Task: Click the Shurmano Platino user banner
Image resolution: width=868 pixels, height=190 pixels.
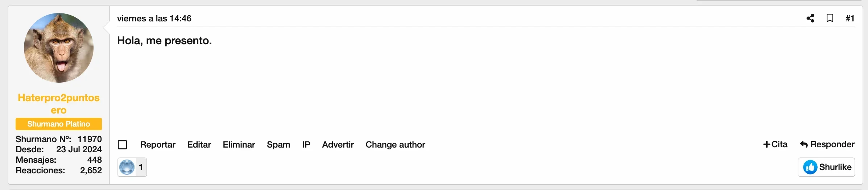Action: pyautogui.click(x=59, y=124)
